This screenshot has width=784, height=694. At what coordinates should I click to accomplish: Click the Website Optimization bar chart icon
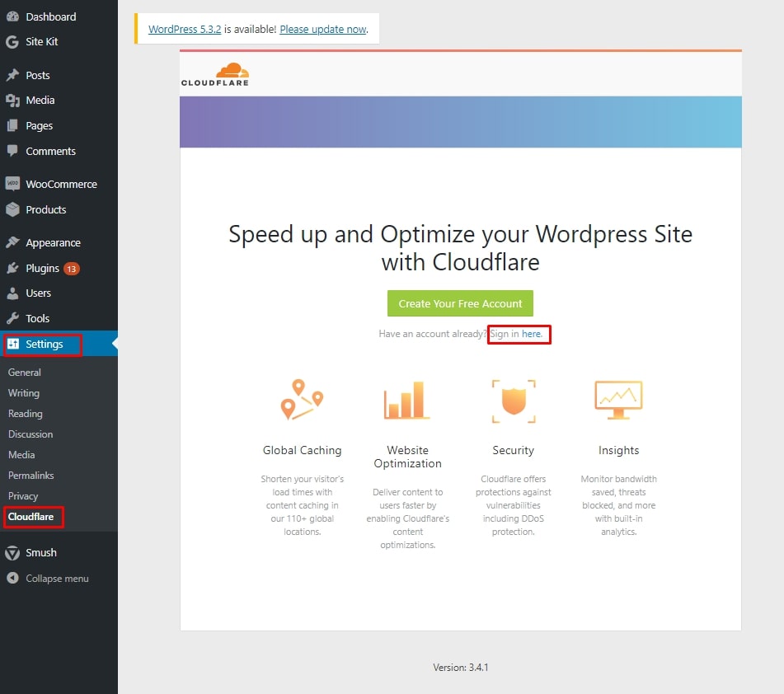407,400
